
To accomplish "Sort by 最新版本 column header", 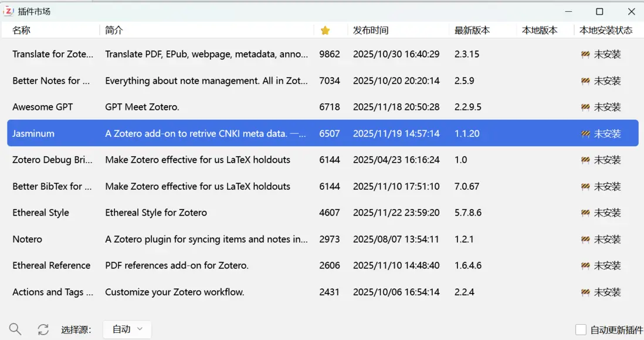I will [472, 31].
